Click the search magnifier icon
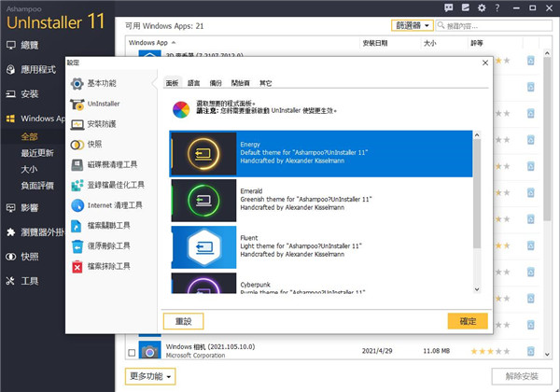 (441, 25)
